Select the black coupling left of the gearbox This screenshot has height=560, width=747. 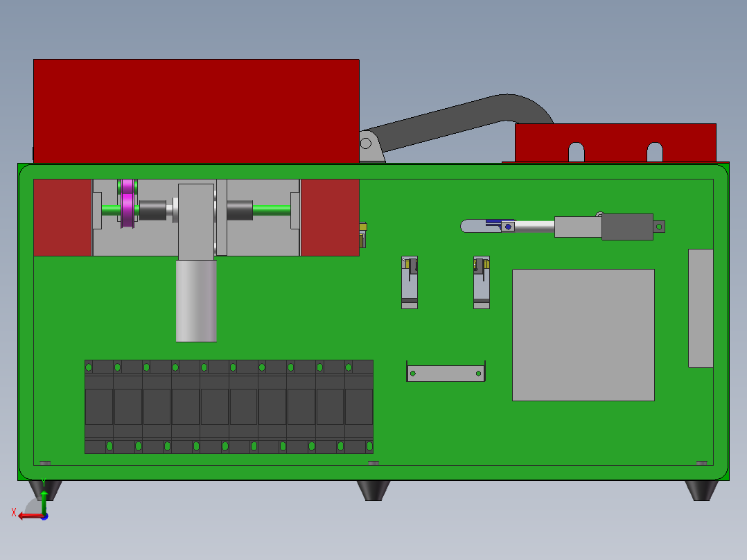point(153,210)
